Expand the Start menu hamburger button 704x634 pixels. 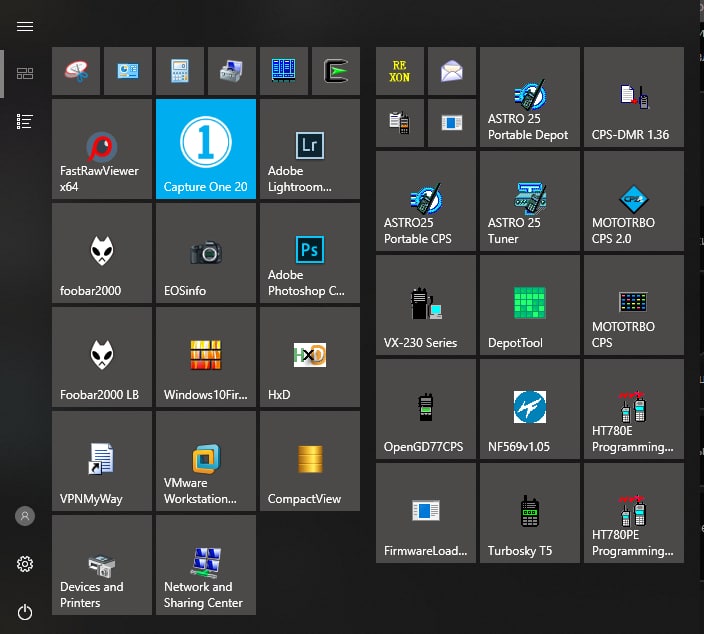tap(25, 26)
